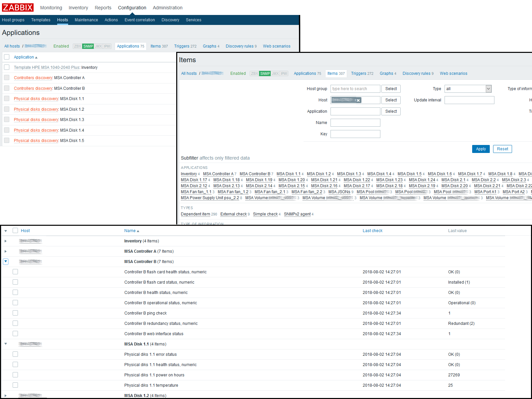
Task: Click the Apply button in the Items filter
Action: (x=481, y=149)
